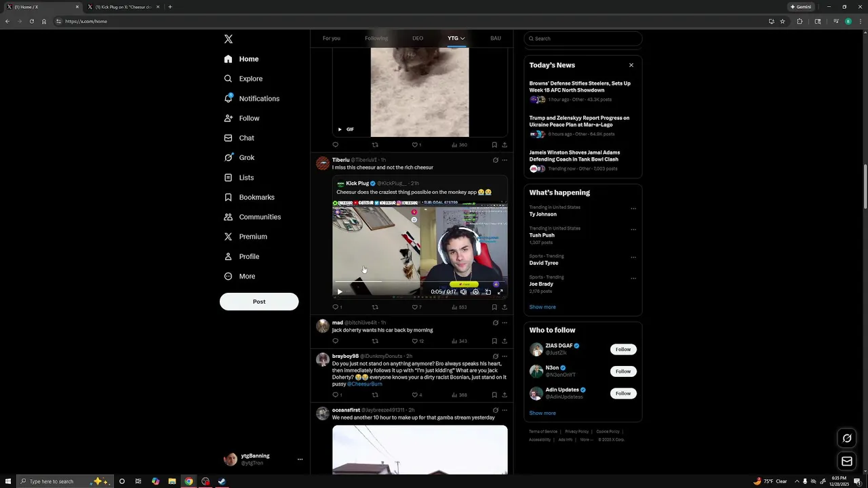
Task: Reply to Tiberiu's post
Action: (335, 307)
